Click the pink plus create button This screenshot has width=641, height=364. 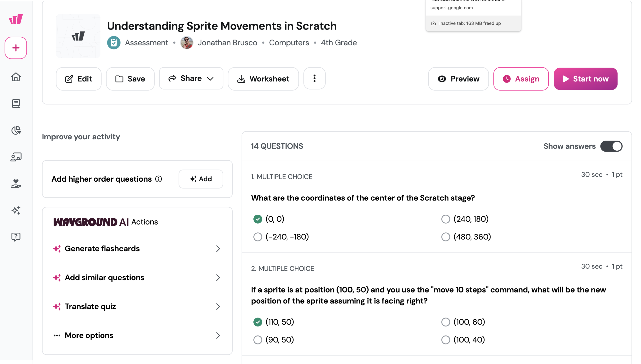[x=16, y=48]
